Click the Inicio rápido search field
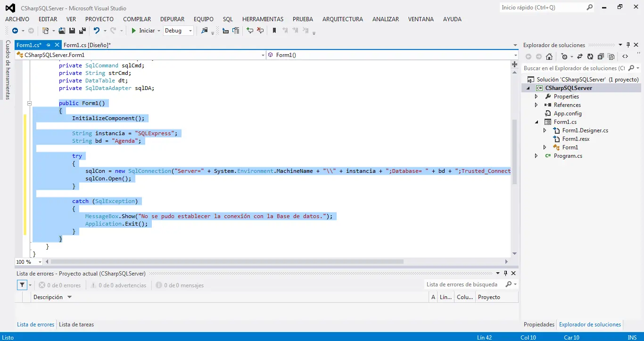Image resolution: width=644 pixels, height=341 pixels. pos(542,8)
